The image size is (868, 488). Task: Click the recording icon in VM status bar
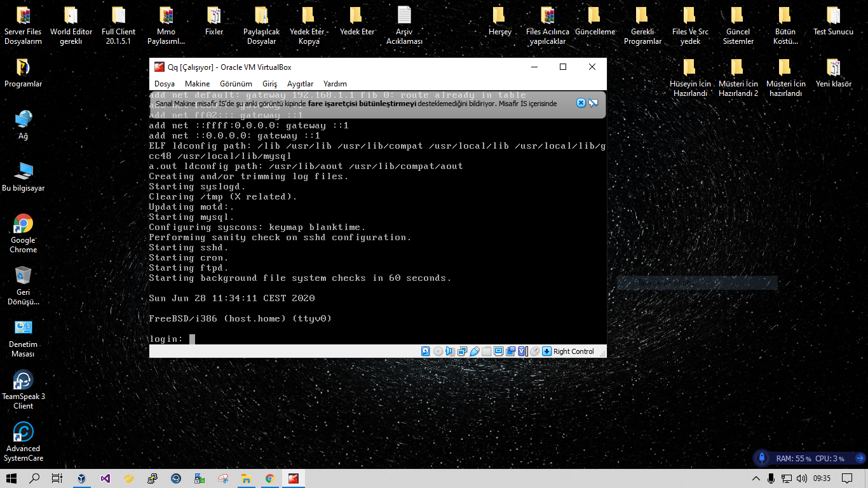tap(511, 351)
